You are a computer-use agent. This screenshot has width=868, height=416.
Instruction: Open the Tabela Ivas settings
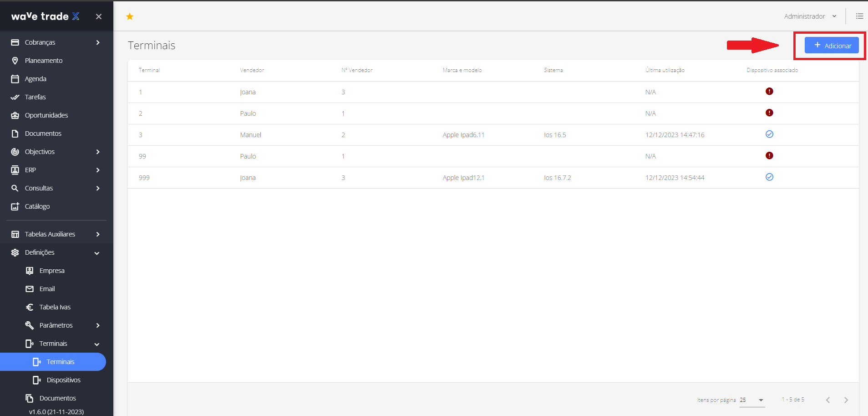coord(55,307)
